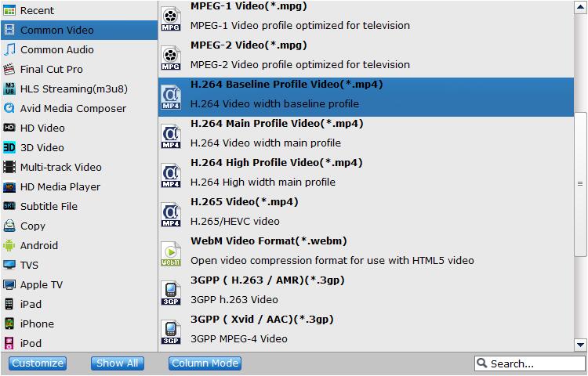
Task: Click the Subtitle File SRT icon
Action: [x=9, y=206]
